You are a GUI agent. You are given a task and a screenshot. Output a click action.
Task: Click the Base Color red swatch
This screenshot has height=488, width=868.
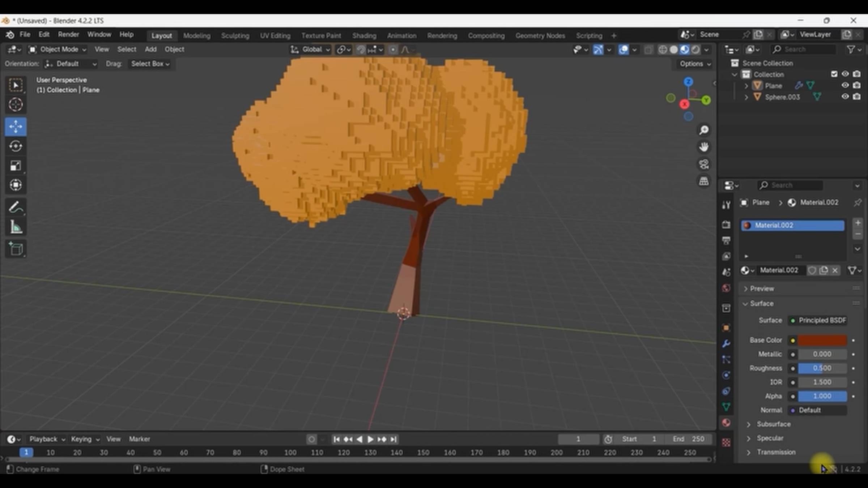(x=822, y=340)
